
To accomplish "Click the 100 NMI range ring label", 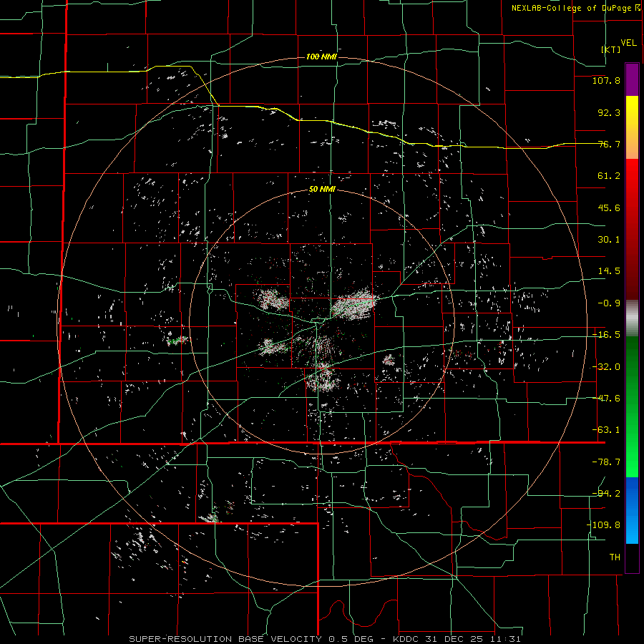I will (321, 57).
